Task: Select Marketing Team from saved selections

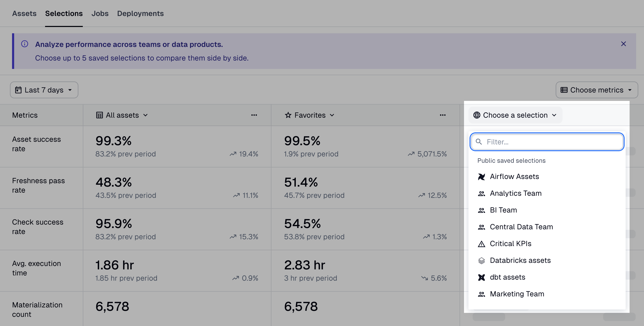Action: point(517,294)
